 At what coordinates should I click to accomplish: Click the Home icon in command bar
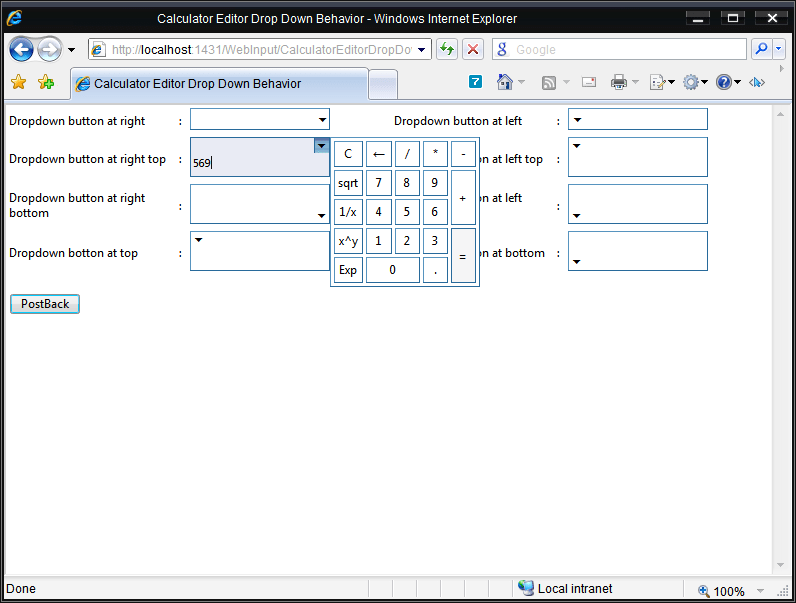(505, 83)
